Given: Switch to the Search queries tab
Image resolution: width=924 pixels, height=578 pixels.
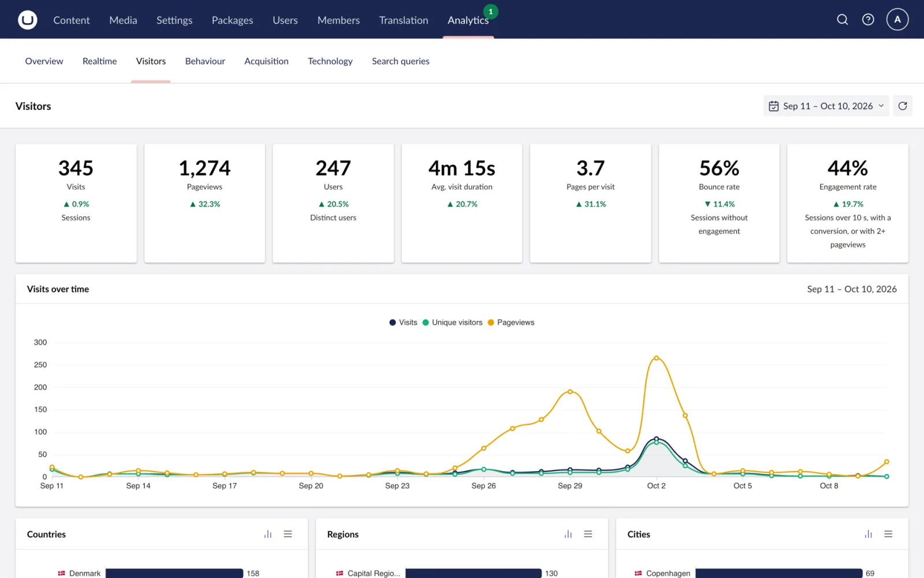Looking at the screenshot, I should pos(401,61).
